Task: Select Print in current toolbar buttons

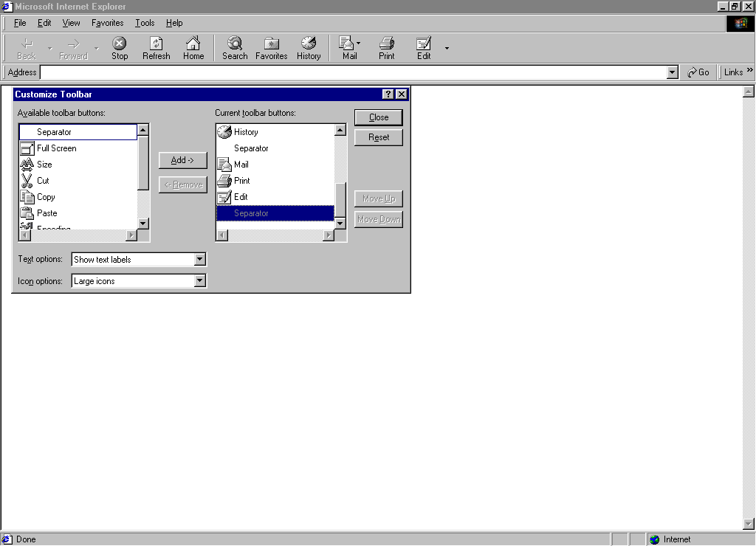Action: pos(275,181)
